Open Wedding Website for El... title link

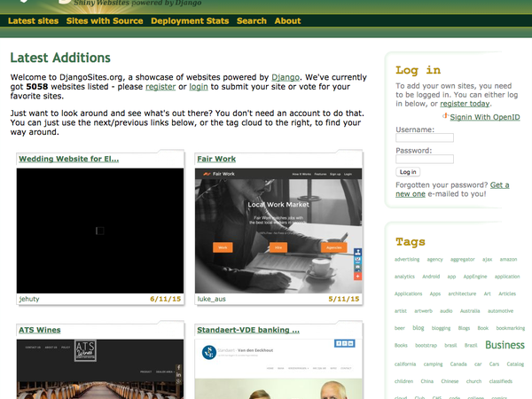click(69, 159)
